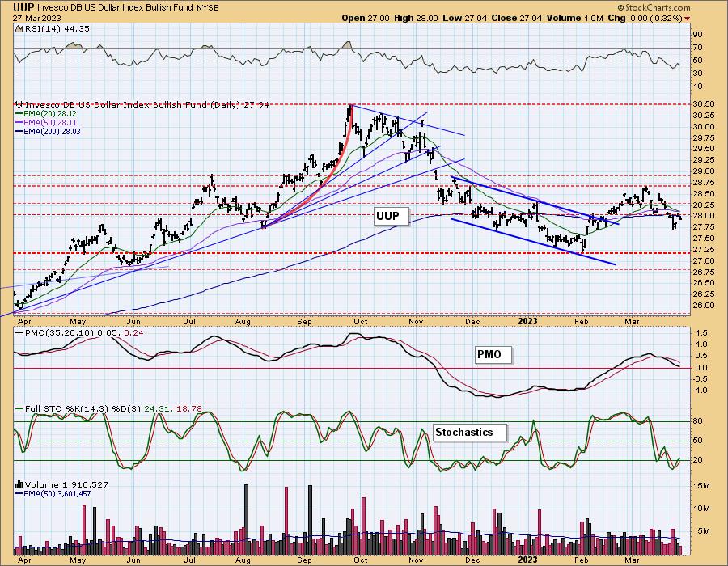Screen dimensions: 728x566
Task: Click the High 28.00 value
Action: (x=416, y=18)
